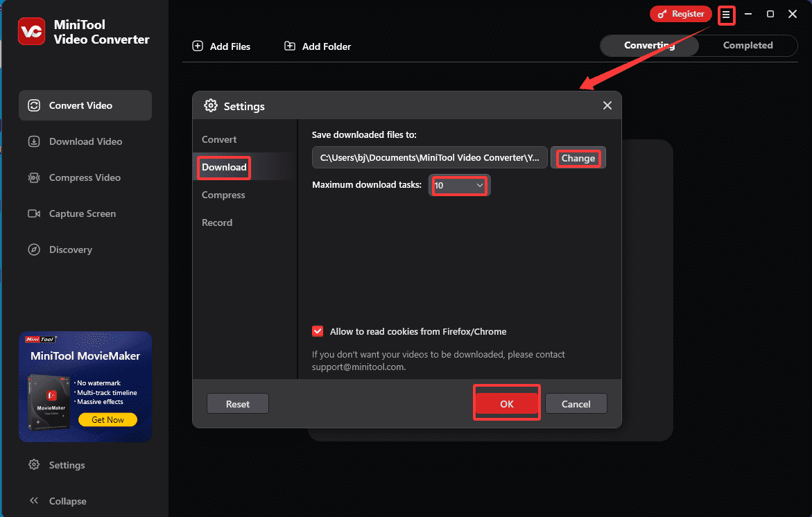The image size is (812, 517).
Task: Click the Discovery label
Action: click(x=71, y=249)
